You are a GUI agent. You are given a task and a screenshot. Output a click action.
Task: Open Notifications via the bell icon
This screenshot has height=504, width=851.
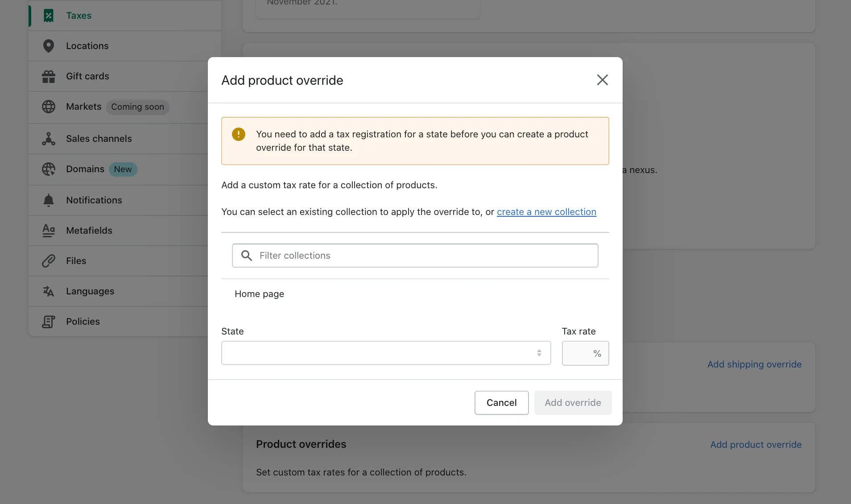coord(49,200)
